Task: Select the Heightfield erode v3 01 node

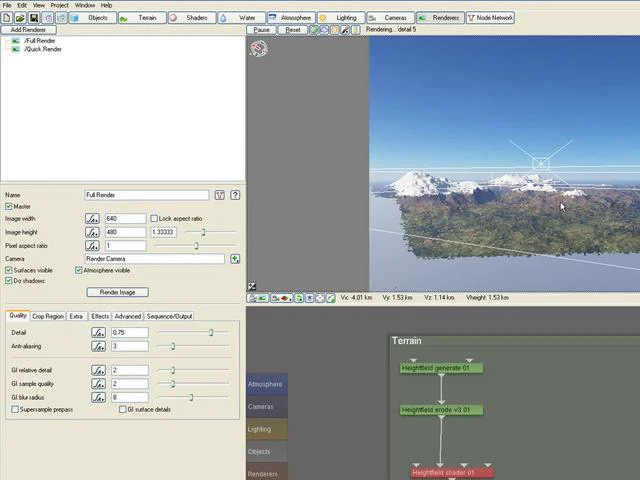Action: 441,410
